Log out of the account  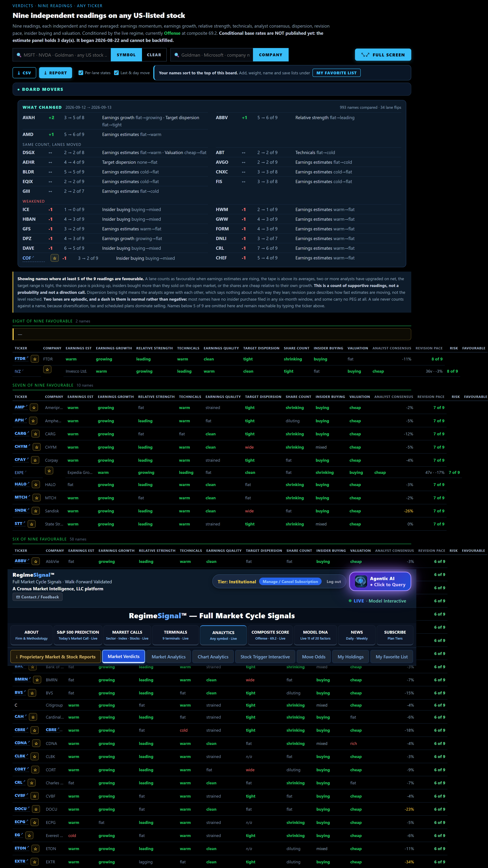[333, 582]
